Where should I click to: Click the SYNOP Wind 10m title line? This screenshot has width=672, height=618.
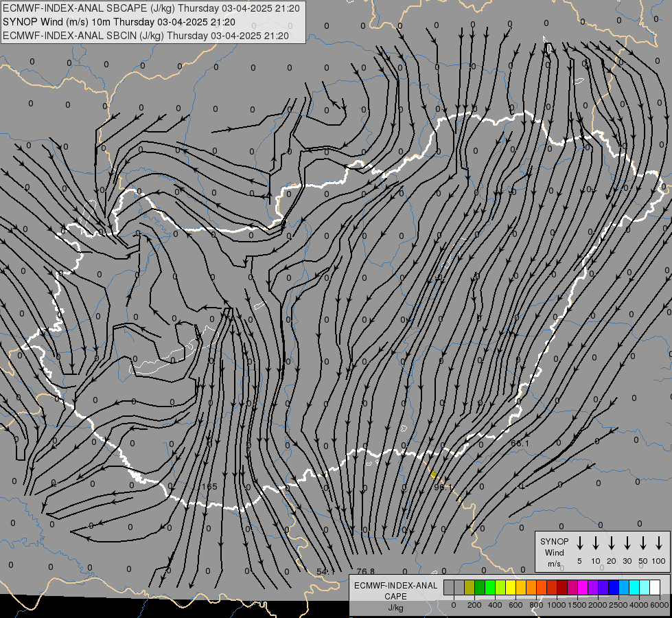pyautogui.click(x=119, y=22)
